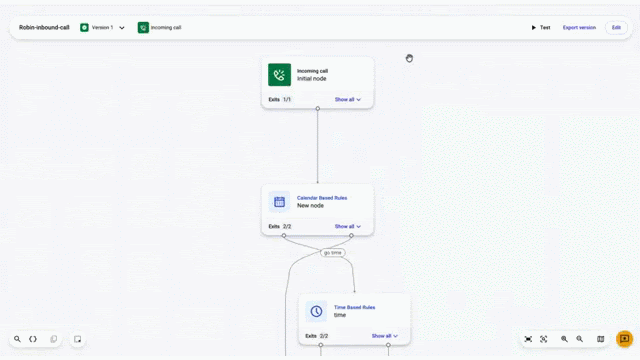Screen dimensions: 640x360
Task: Click the green Version 1 status icon
Action: click(84, 27)
